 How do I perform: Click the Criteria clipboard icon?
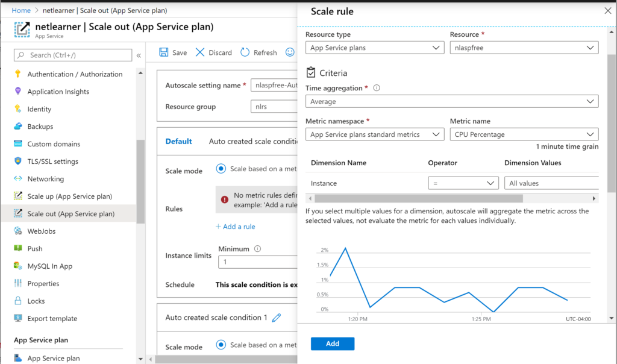[x=311, y=72]
